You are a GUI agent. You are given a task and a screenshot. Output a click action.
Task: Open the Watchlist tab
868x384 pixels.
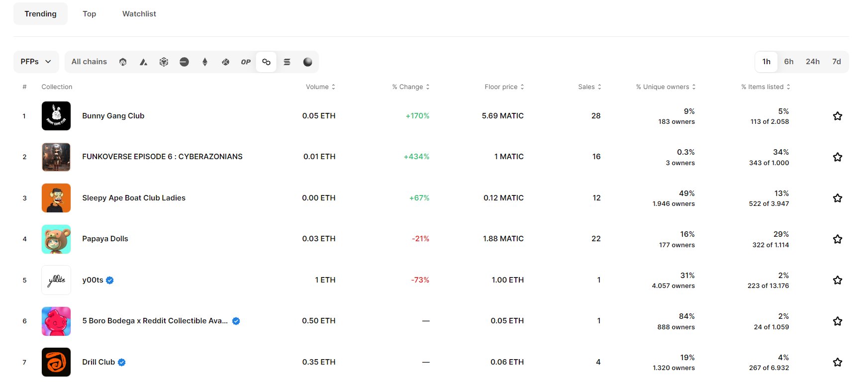click(x=139, y=14)
